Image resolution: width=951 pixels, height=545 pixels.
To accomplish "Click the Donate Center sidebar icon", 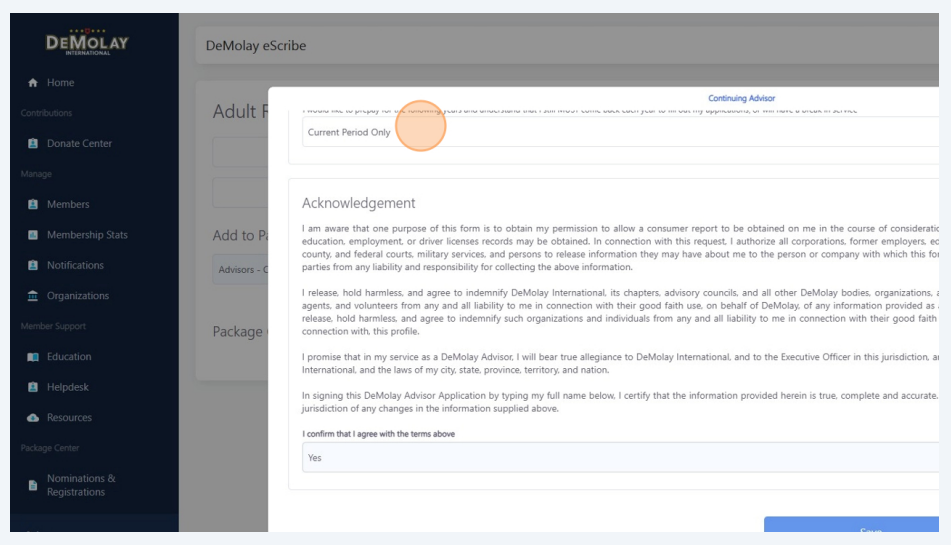I will point(33,144).
